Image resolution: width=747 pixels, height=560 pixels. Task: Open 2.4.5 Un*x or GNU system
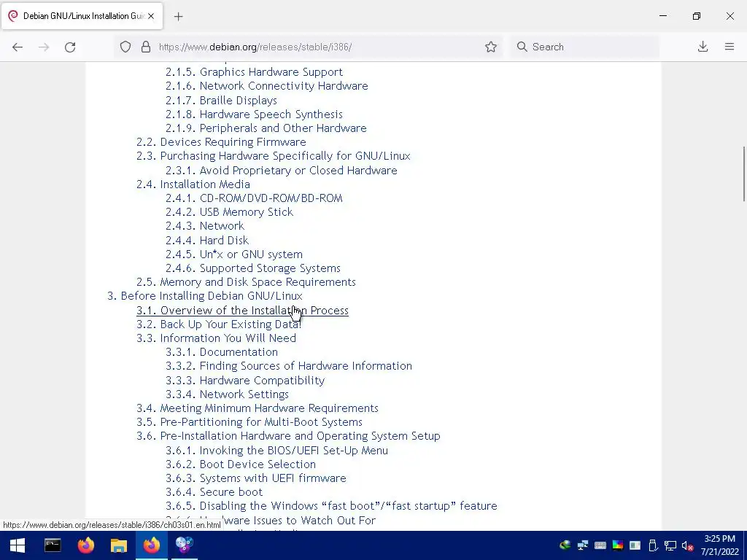[234, 254]
